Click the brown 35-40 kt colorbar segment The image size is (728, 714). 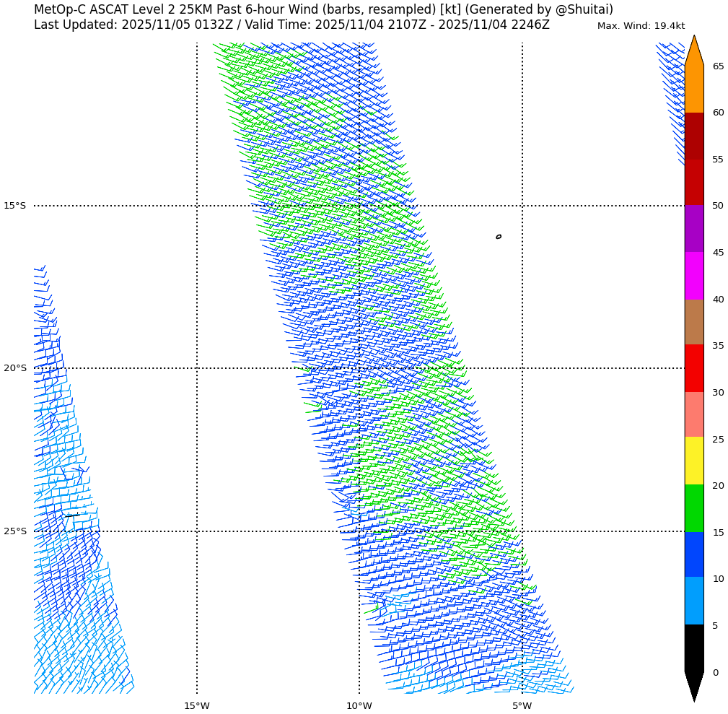pyautogui.click(x=693, y=322)
